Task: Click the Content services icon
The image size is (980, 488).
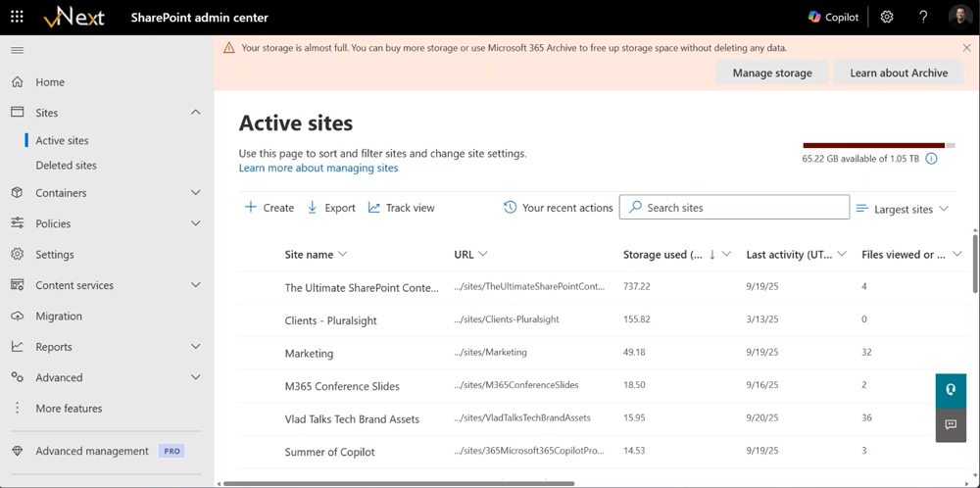Action: pyautogui.click(x=18, y=285)
